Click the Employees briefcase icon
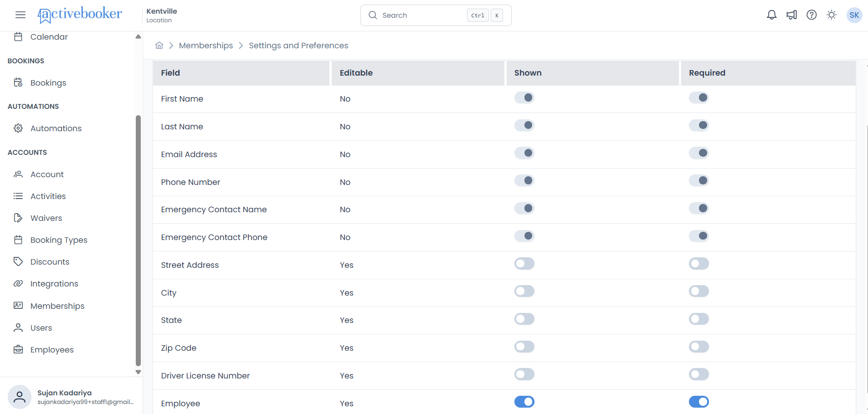The width and height of the screenshot is (868, 414). tap(18, 349)
